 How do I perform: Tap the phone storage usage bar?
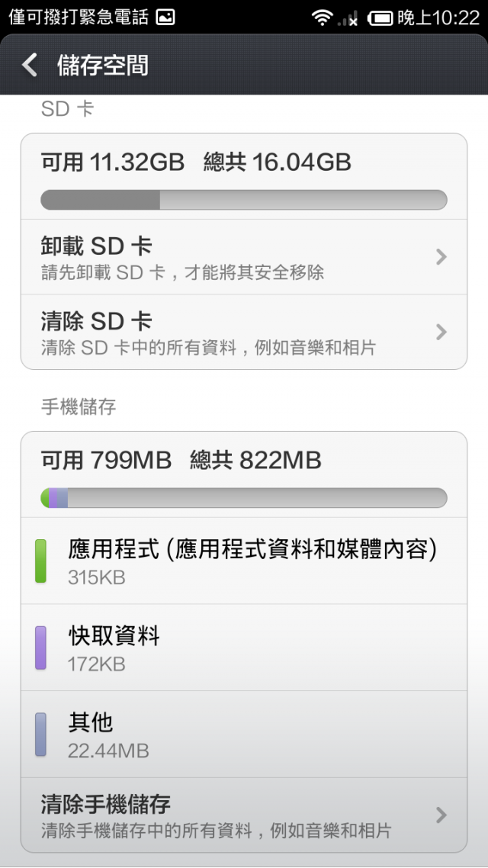[x=244, y=497]
